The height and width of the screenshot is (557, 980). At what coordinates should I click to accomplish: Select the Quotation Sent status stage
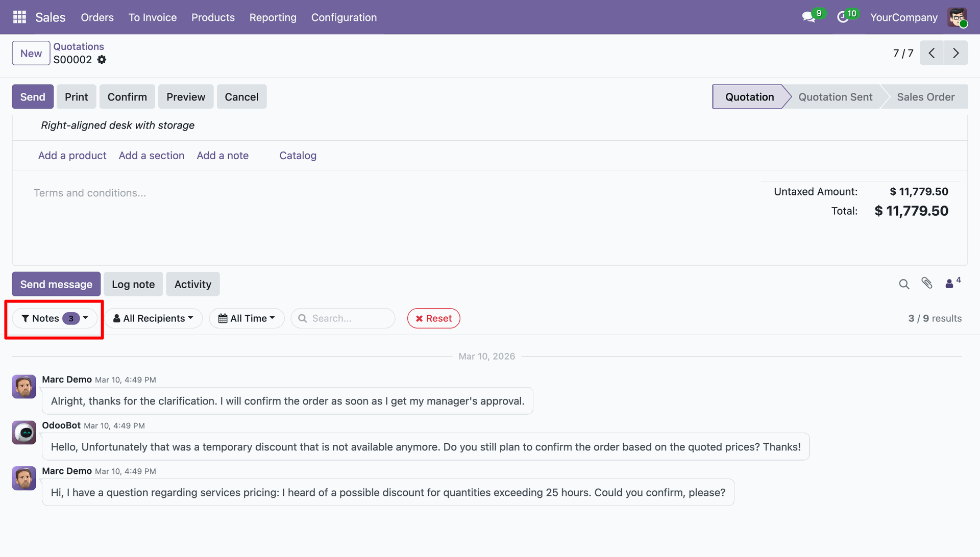coord(835,97)
